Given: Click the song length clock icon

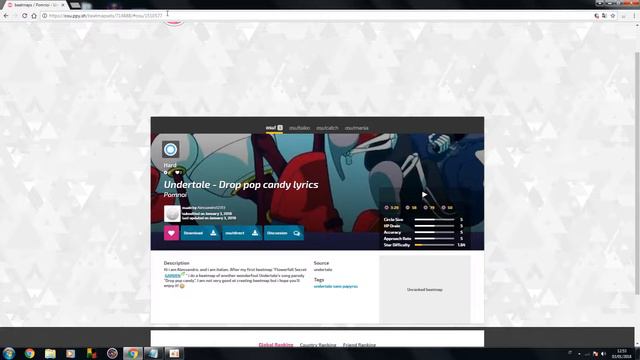Looking at the screenshot, I should pos(387,208).
